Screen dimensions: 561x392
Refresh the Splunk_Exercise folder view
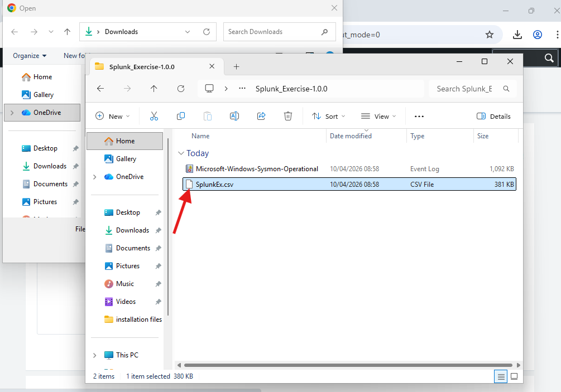click(181, 89)
